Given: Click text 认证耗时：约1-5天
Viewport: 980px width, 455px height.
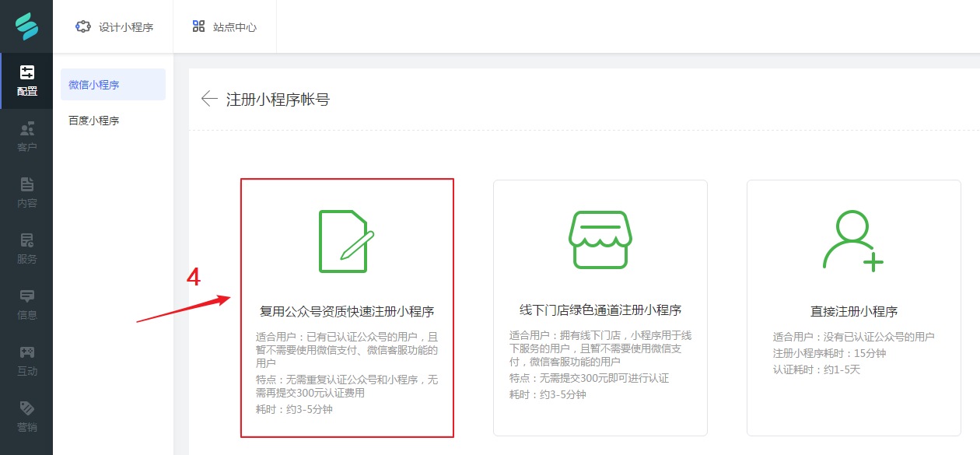Looking at the screenshot, I should tap(817, 369).
